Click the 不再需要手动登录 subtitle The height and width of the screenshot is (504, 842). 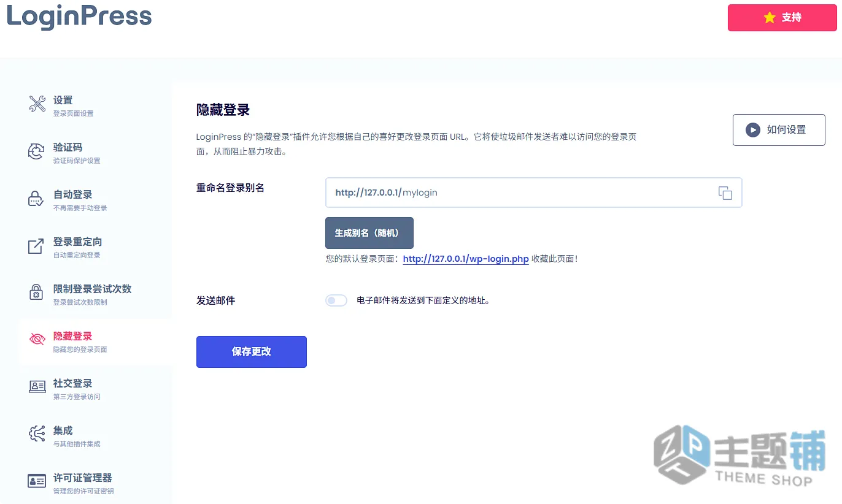click(80, 208)
